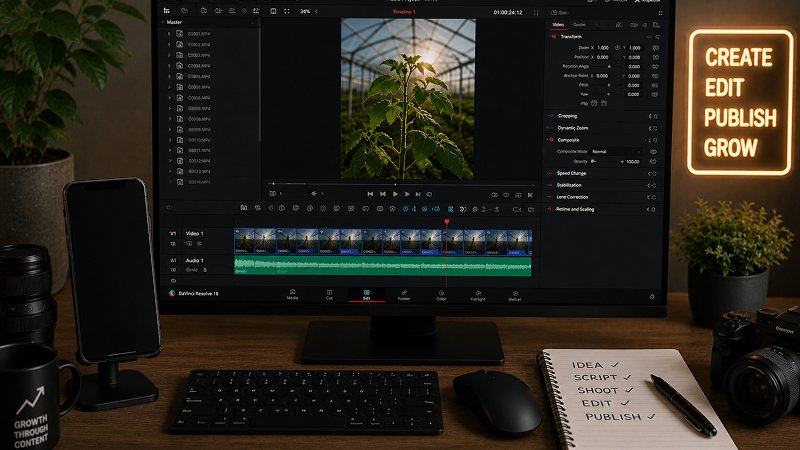The height and width of the screenshot is (450, 800).
Task: Open the Media page icon
Action: pos(292,295)
